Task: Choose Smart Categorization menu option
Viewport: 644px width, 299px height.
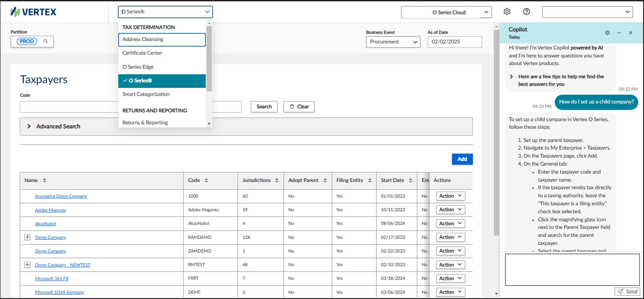Action: click(x=146, y=94)
